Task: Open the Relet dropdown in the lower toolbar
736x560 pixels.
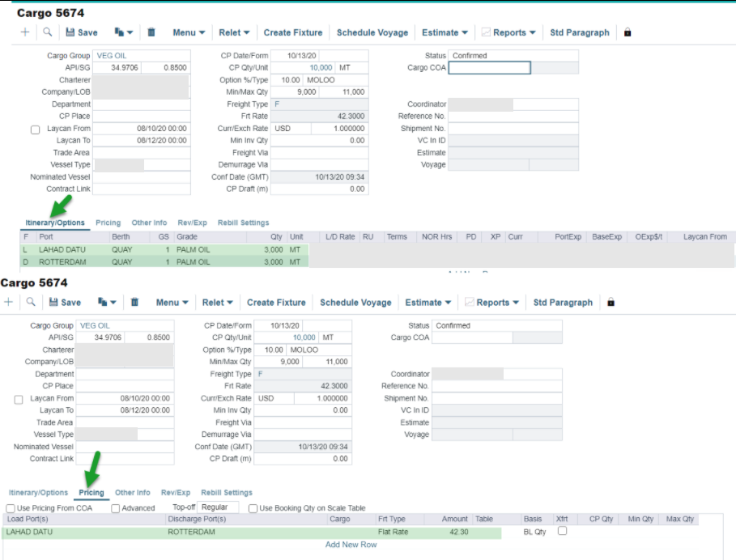Action: (218, 303)
